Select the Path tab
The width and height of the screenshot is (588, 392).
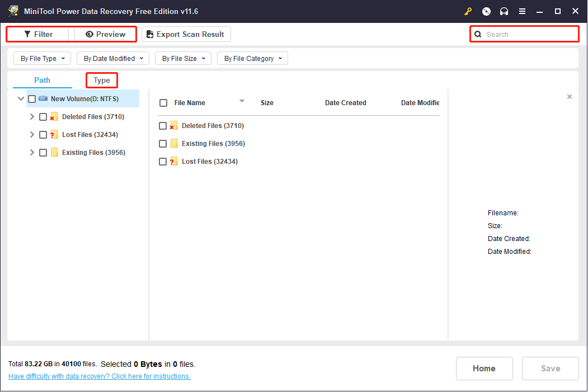[x=42, y=80]
